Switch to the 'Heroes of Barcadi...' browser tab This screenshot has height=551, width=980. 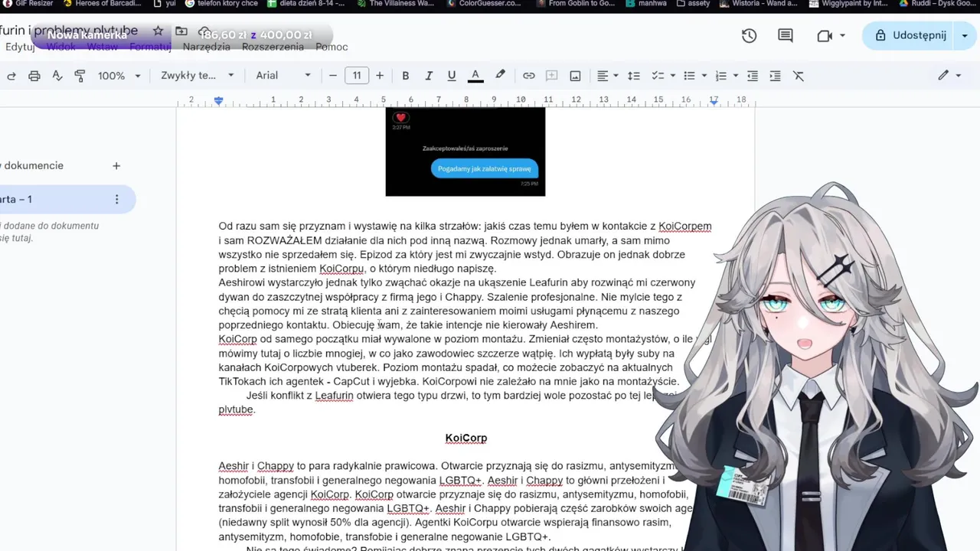coord(102,4)
